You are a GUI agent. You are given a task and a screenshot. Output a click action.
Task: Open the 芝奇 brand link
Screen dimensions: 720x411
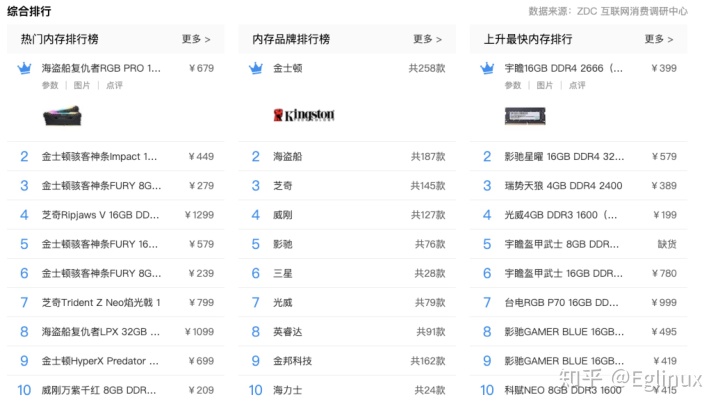pyautogui.click(x=282, y=186)
